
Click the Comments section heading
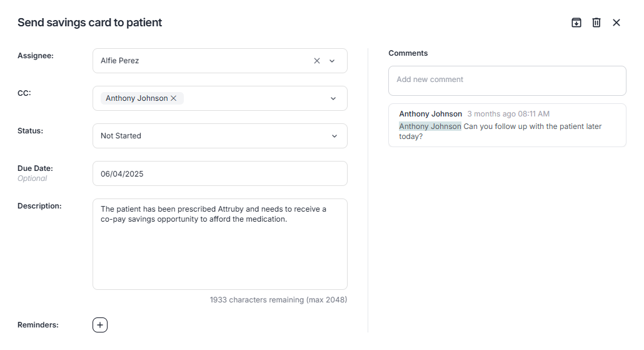click(x=408, y=53)
